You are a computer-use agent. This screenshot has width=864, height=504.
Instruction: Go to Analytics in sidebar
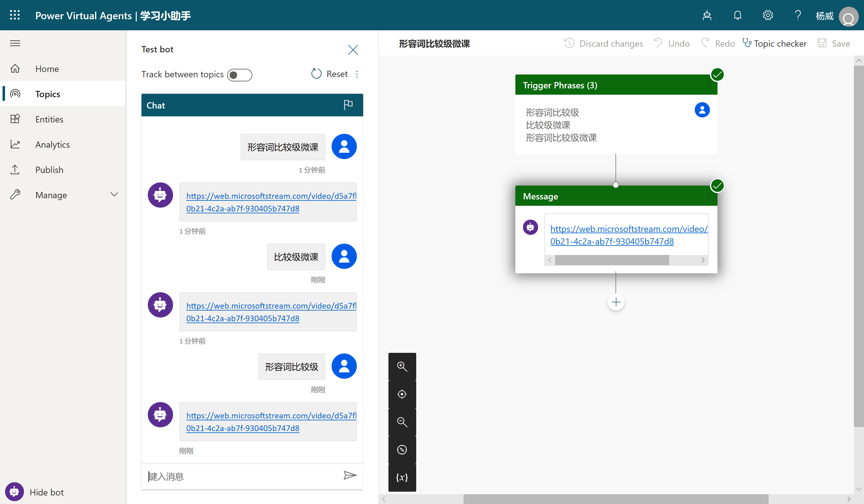pyautogui.click(x=52, y=144)
